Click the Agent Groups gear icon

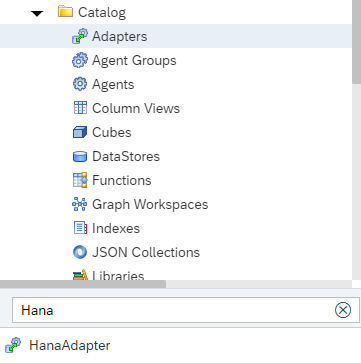(80, 60)
